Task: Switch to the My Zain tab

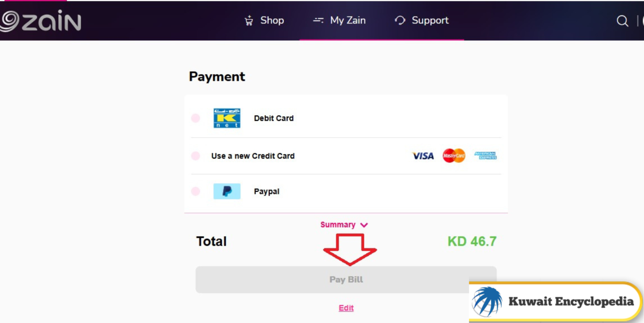Action: 348,20
